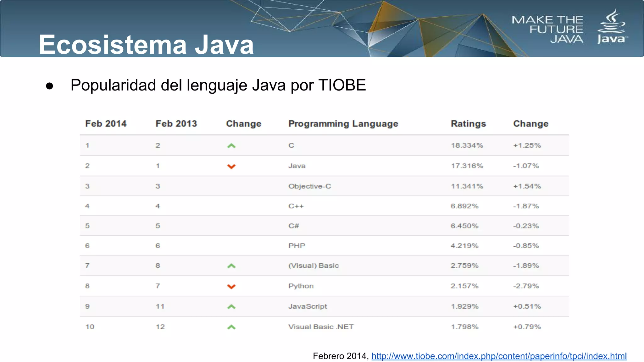The image size is (644, 362).
Task: Click the green up arrow in the (Visual) Basic row
Action: tap(231, 266)
